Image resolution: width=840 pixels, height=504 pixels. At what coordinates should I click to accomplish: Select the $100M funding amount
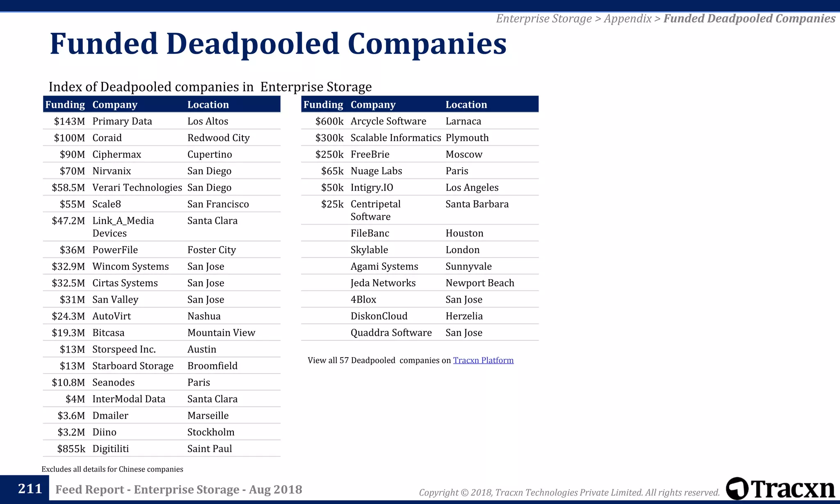(x=69, y=138)
